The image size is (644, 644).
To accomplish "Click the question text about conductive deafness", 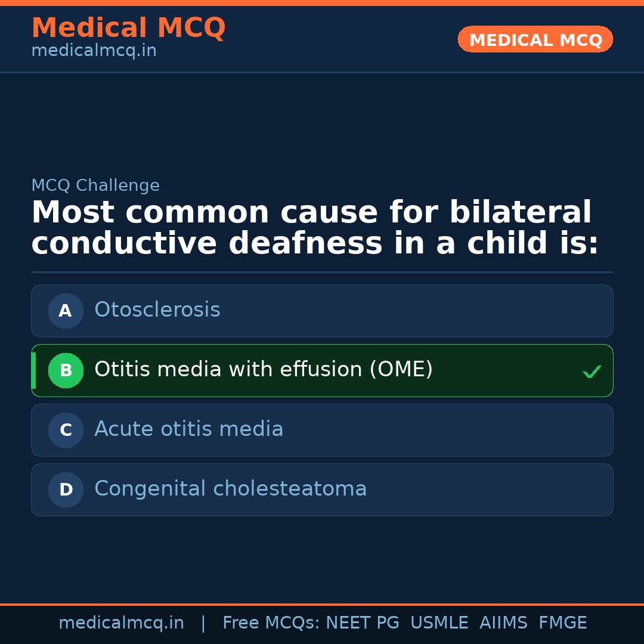I will pos(314,228).
